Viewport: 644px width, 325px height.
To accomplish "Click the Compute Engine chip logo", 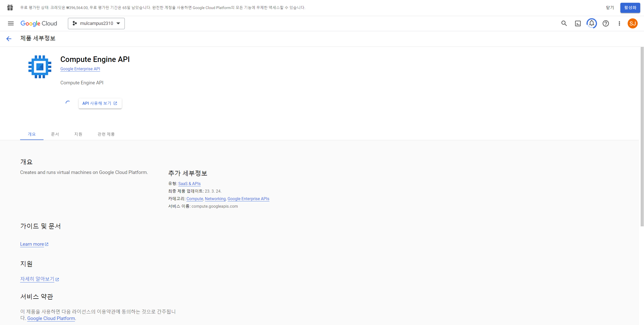I will [x=40, y=67].
